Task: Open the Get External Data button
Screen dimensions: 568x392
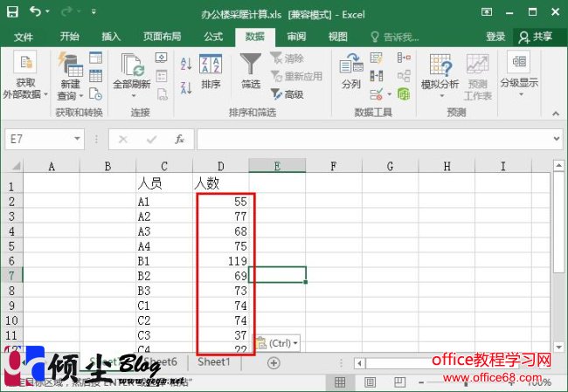Action: (x=25, y=75)
